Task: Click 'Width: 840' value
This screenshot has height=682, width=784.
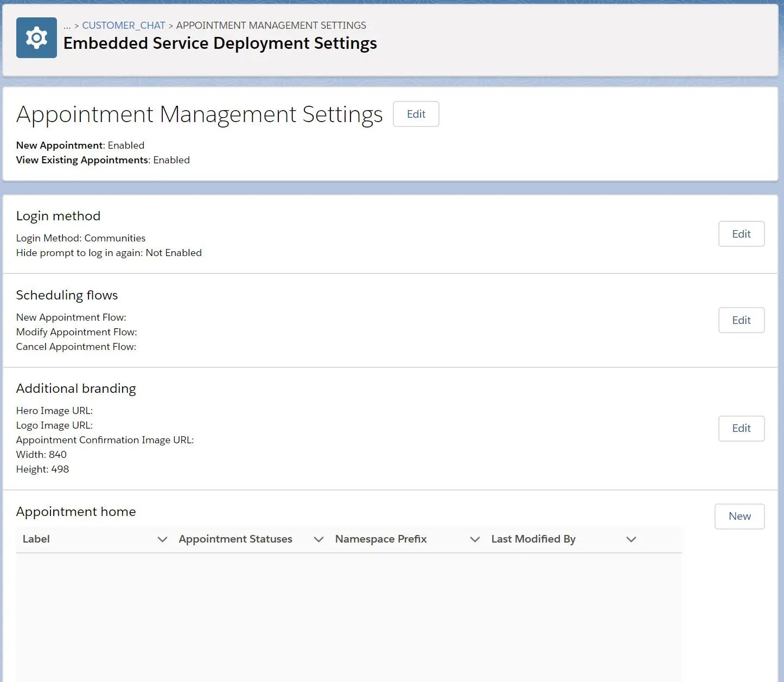Action: [x=41, y=455]
